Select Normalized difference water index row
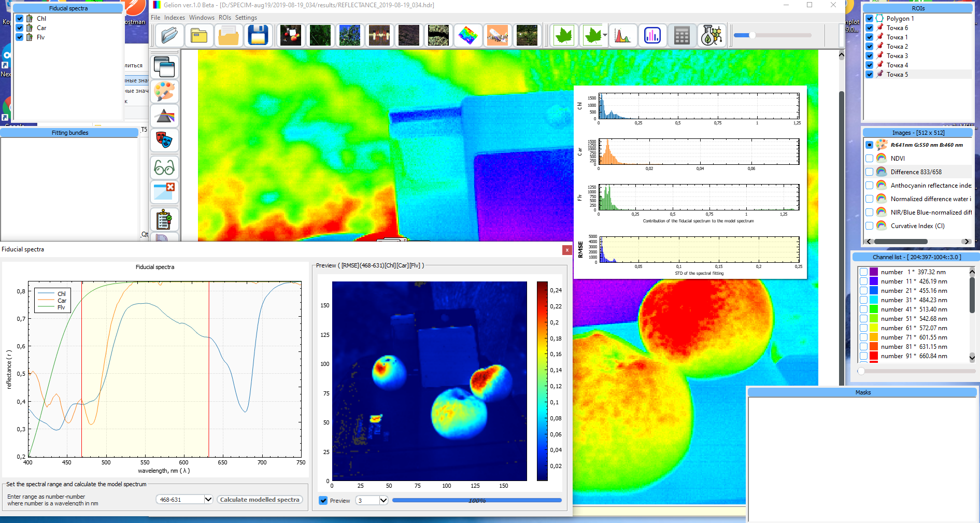 tap(918, 199)
